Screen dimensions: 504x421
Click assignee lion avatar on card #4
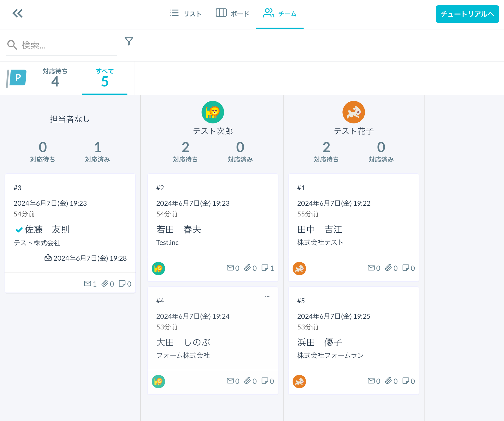pyautogui.click(x=158, y=382)
